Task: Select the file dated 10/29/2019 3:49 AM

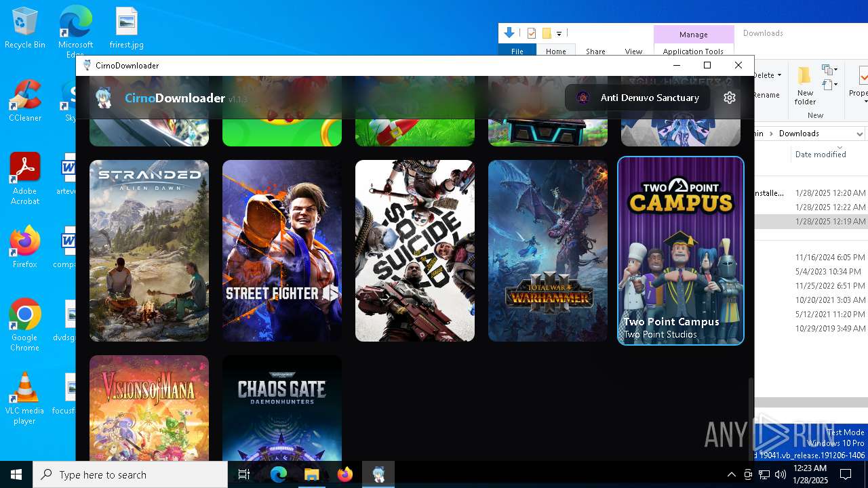Action: [x=810, y=329]
